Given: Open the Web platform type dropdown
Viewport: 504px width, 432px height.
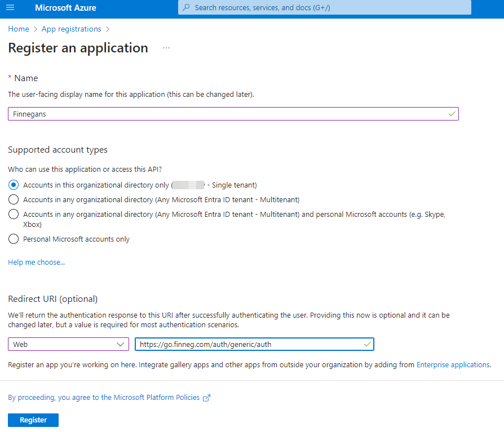Looking at the screenshot, I should click(x=68, y=344).
